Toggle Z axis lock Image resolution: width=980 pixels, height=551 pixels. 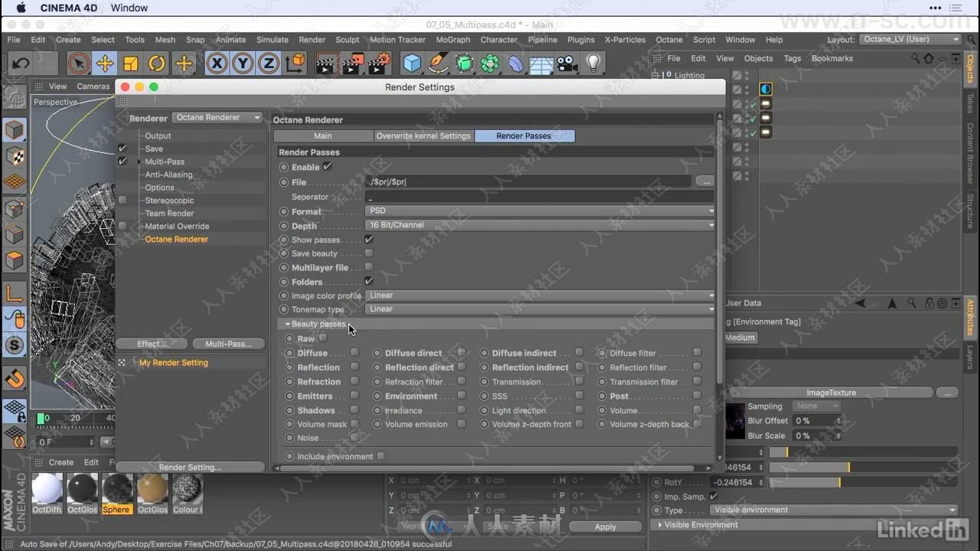[x=268, y=64]
